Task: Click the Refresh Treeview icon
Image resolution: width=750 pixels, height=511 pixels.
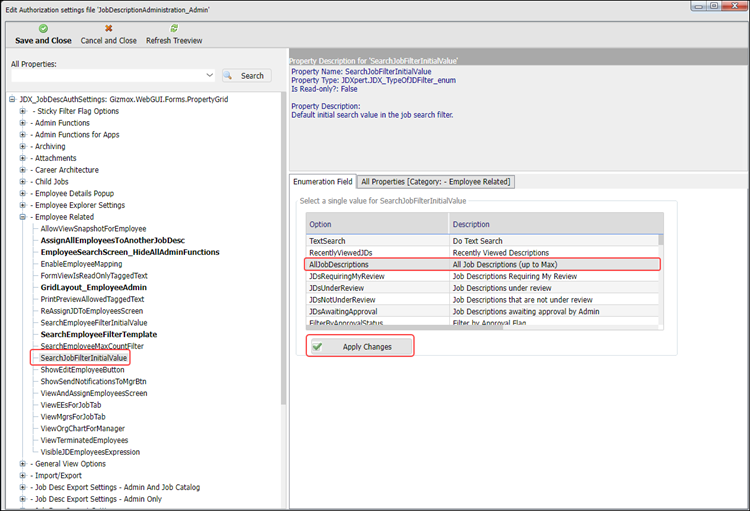Action: pos(174,29)
